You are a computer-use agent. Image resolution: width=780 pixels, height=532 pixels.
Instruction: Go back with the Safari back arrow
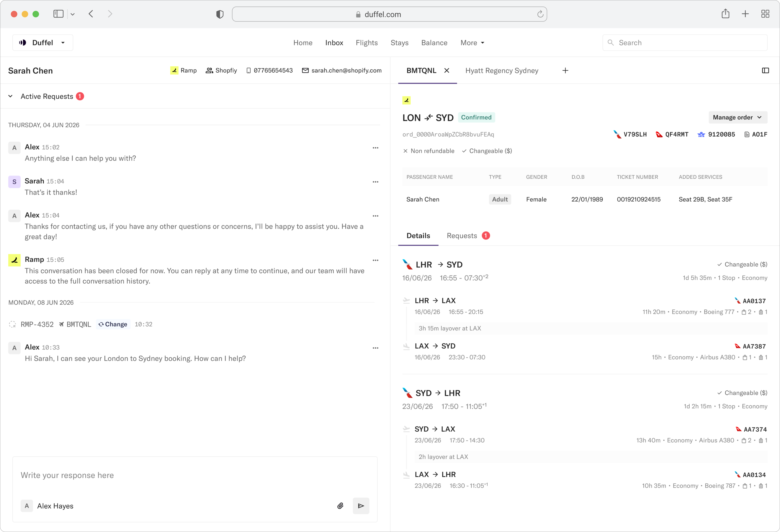tap(91, 14)
